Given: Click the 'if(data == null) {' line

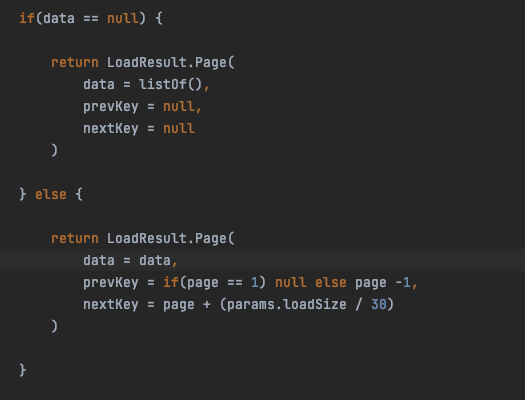Looking at the screenshot, I should (x=91, y=18).
